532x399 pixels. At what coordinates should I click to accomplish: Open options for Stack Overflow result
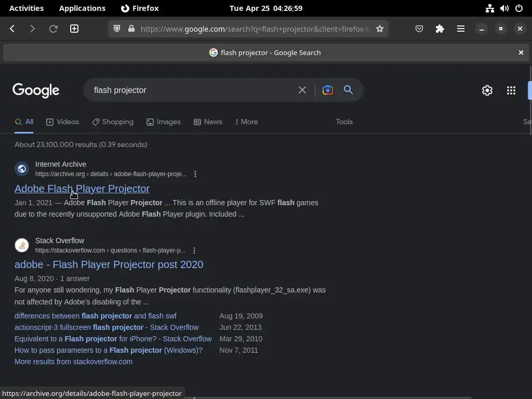(194, 250)
